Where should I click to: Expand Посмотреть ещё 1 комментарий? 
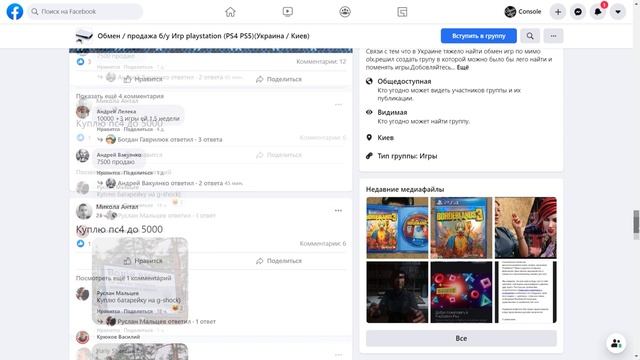(x=124, y=278)
